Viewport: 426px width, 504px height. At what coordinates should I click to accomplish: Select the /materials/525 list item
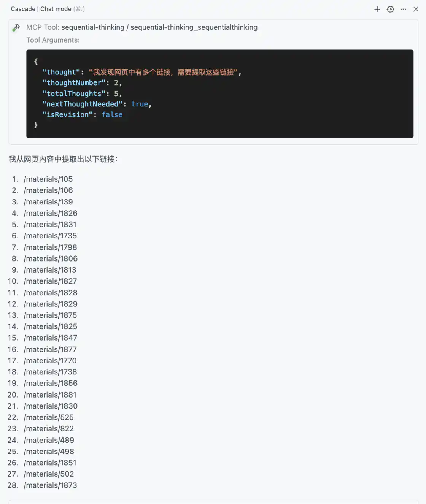[48, 417]
